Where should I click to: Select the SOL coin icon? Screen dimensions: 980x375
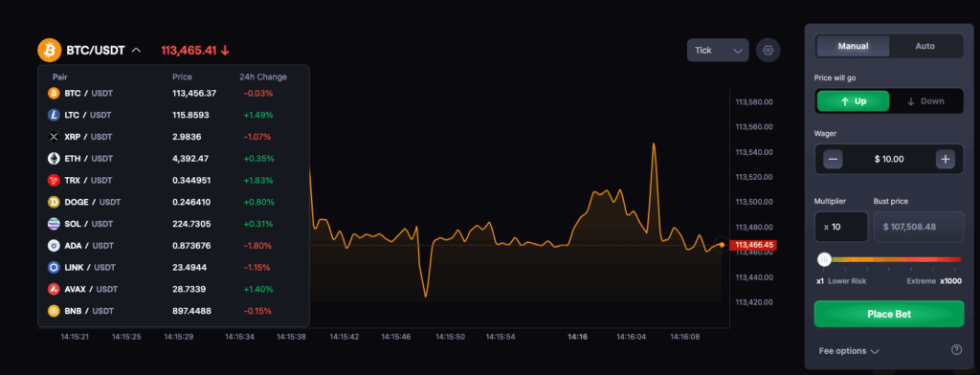pos(54,224)
